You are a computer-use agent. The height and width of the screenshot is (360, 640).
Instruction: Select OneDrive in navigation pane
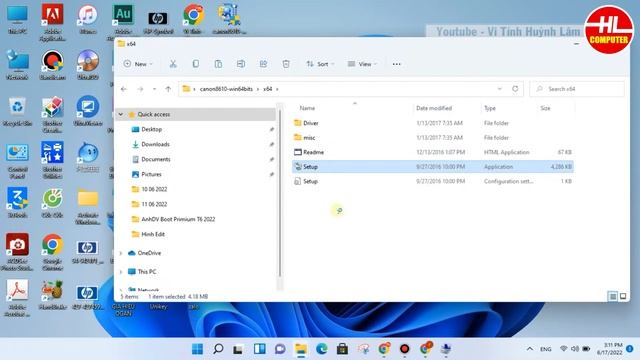click(149, 253)
